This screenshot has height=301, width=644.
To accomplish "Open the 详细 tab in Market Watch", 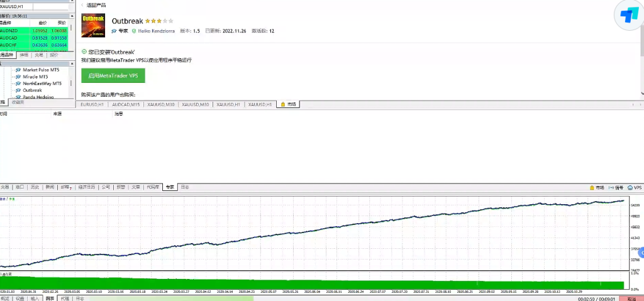I will click(24, 55).
